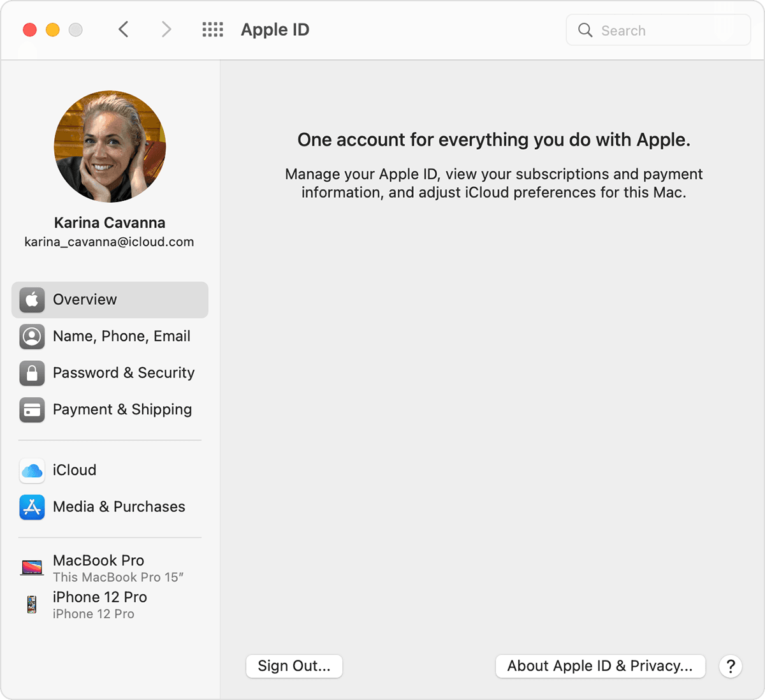Click into the Search field
The image size is (765, 700).
coord(659,30)
